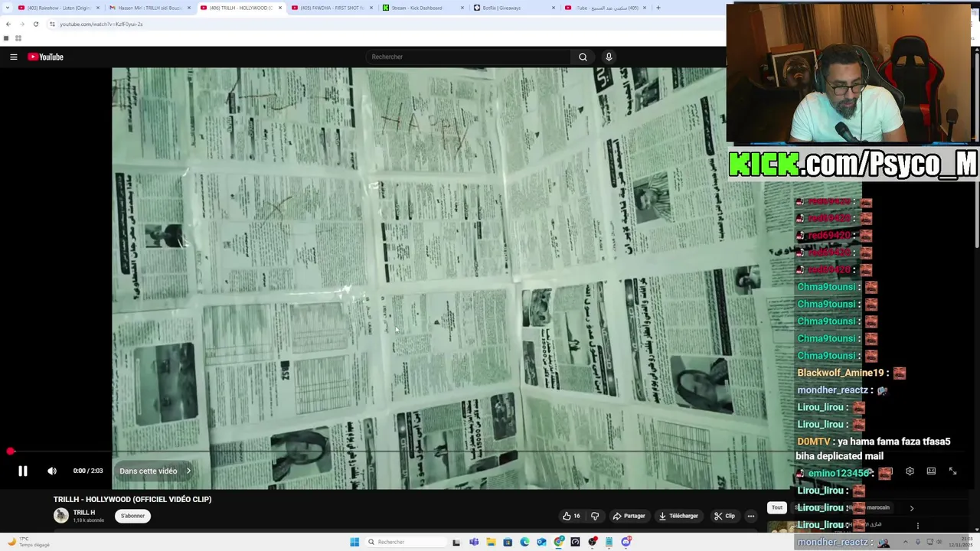Focus the Rechercher YouTube search field
The image size is (980, 551).
(x=469, y=57)
